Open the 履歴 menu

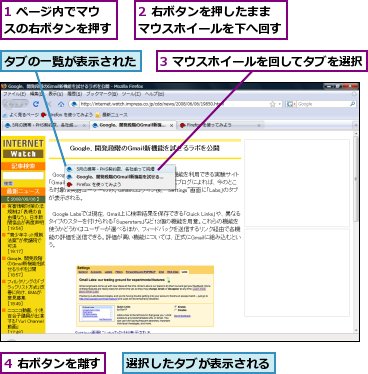74,94
